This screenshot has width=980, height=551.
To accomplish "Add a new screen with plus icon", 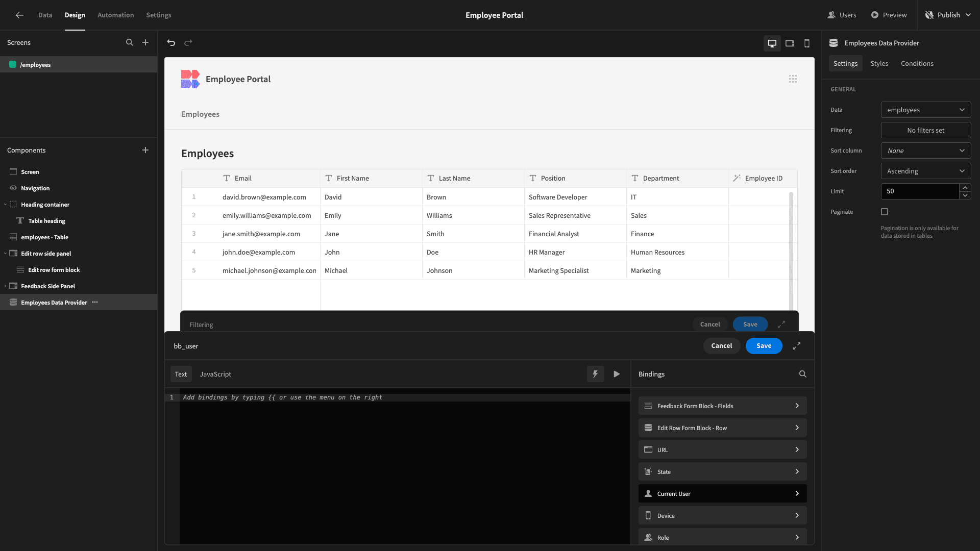I will pos(145,43).
